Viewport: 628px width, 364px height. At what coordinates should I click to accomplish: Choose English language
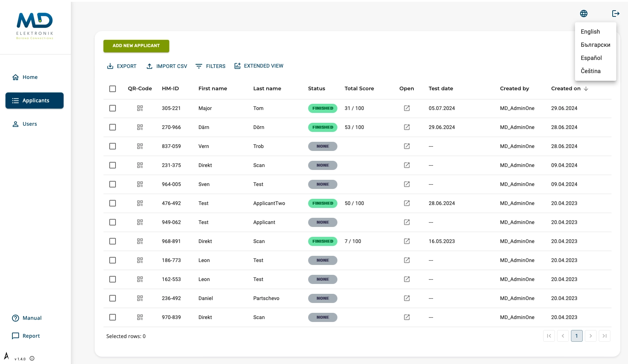point(595,32)
